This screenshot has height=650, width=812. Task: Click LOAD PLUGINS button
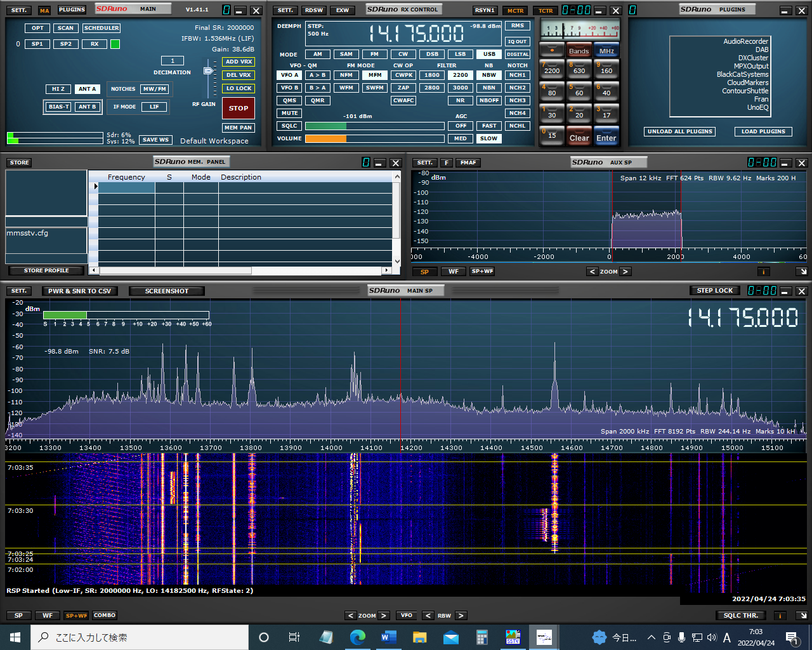(763, 131)
